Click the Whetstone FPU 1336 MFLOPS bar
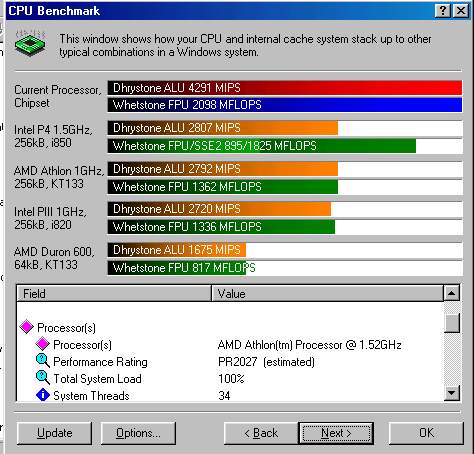474x454 pixels. tap(221, 227)
